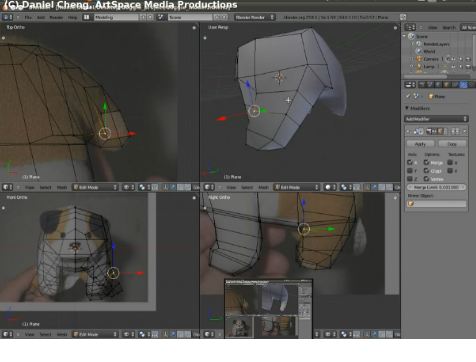Open the All Scenes display dropdown

468,27
